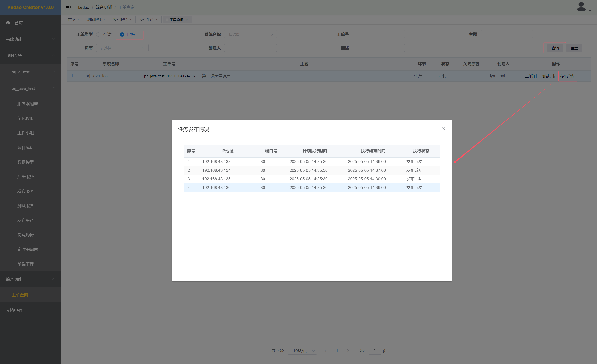Select the 已结 radio button
The width and height of the screenshot is (597, 364).
pos(122,34)
